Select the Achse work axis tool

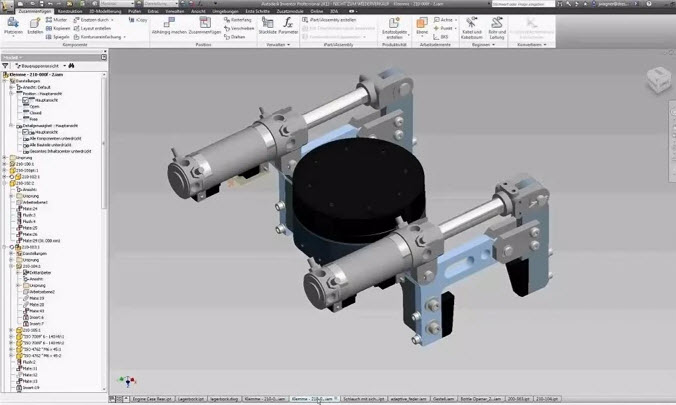[444, 20]
